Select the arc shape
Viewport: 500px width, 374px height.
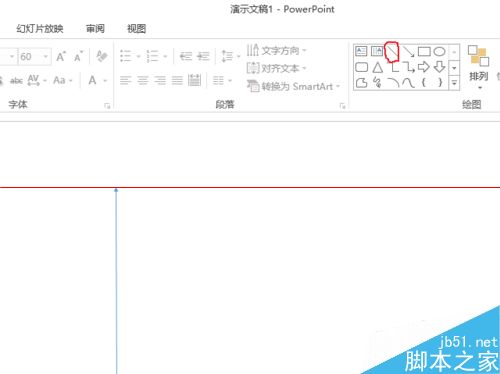tap(393, 82)
